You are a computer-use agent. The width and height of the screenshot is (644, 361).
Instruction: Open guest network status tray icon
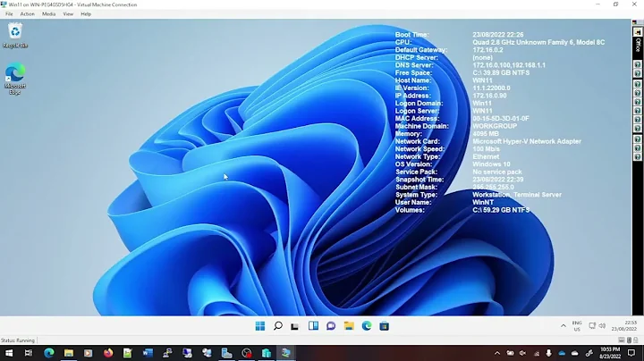tap(592, 326)
